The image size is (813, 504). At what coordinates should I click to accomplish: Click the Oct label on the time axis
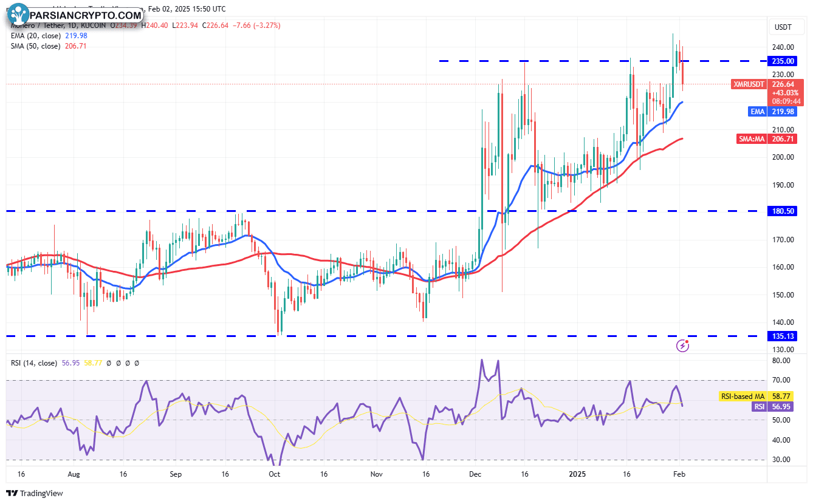click(x=274, y=474)
